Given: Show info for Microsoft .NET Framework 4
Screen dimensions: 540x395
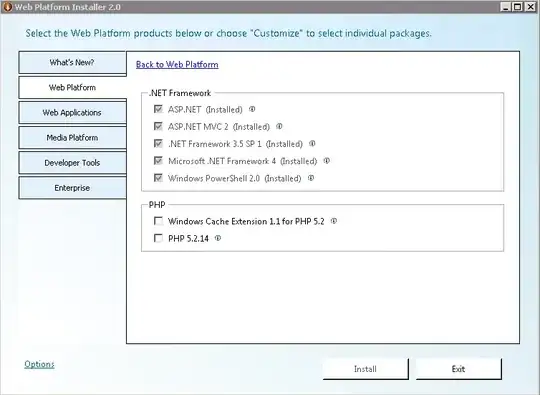Looking at the screenshot, I should tap(326, 161).
